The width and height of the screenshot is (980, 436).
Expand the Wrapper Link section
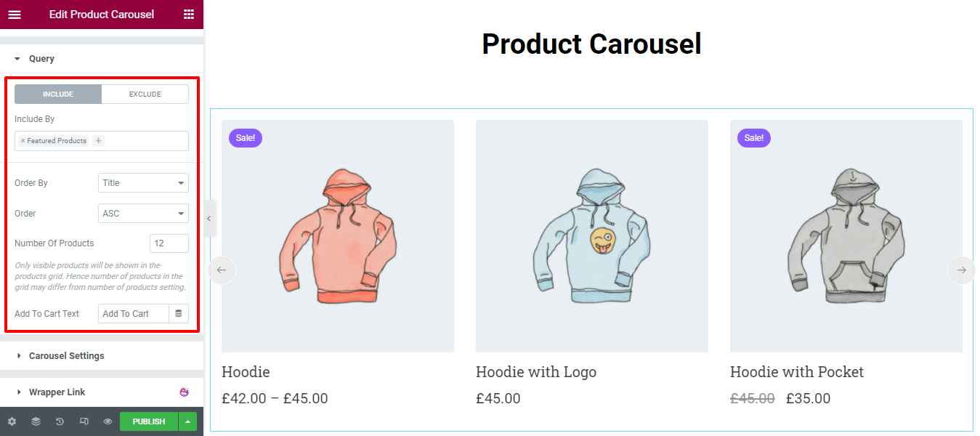point(57,392)
